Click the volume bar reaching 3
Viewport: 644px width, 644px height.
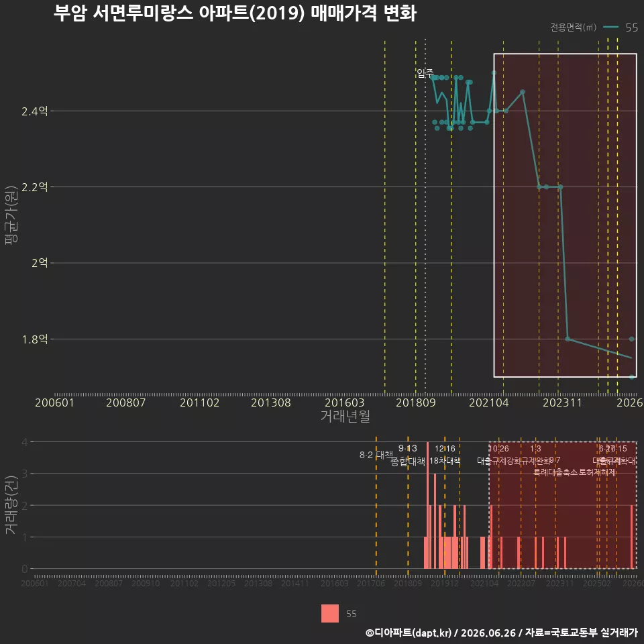coord(435,521)
